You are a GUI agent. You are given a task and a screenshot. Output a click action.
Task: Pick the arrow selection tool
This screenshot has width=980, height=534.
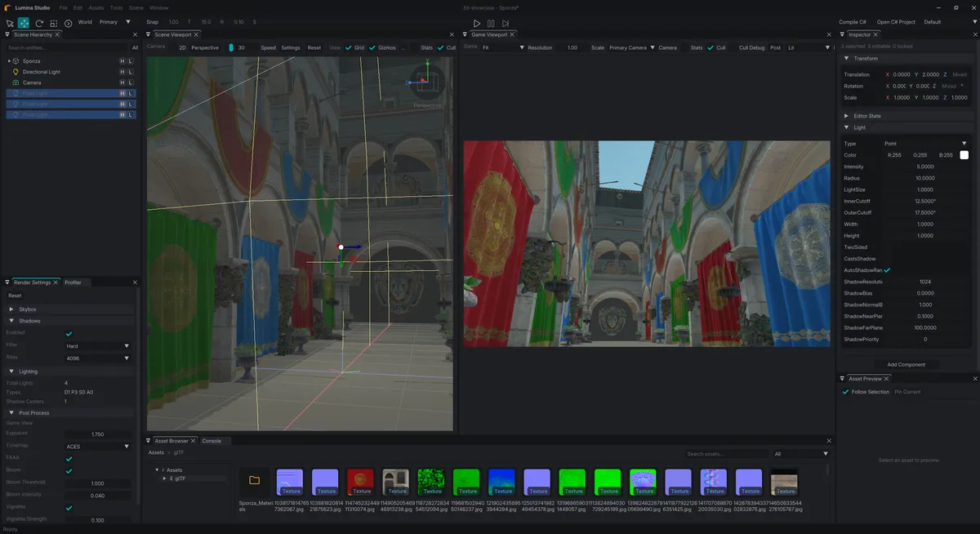[x=10, y=23]
